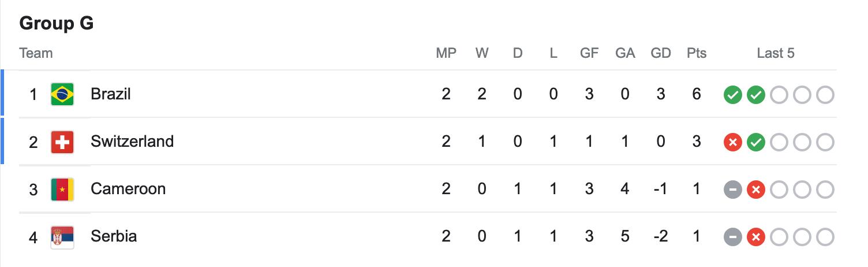Select the Serbia team name
The width and height of the screenshot is (868, 267).
tap(114, 236)
